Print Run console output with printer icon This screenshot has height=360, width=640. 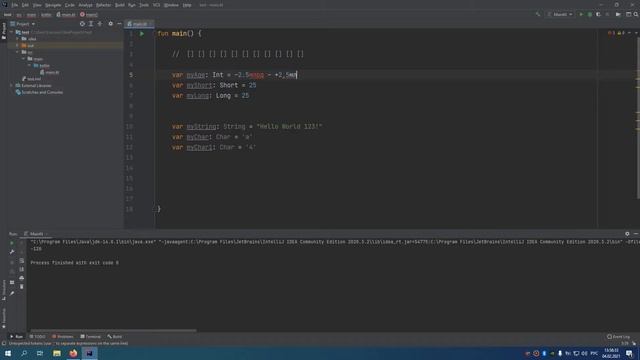pos(22,278)
